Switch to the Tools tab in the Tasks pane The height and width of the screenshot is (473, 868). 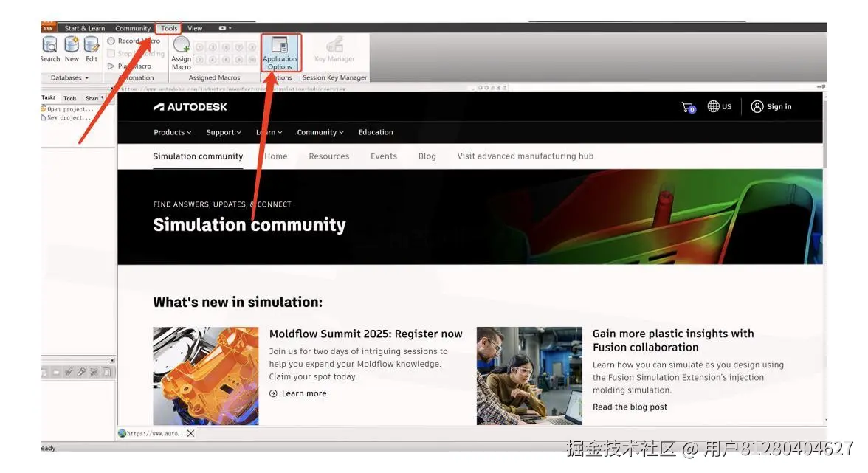pyautogui.click(x=69, y=97)
